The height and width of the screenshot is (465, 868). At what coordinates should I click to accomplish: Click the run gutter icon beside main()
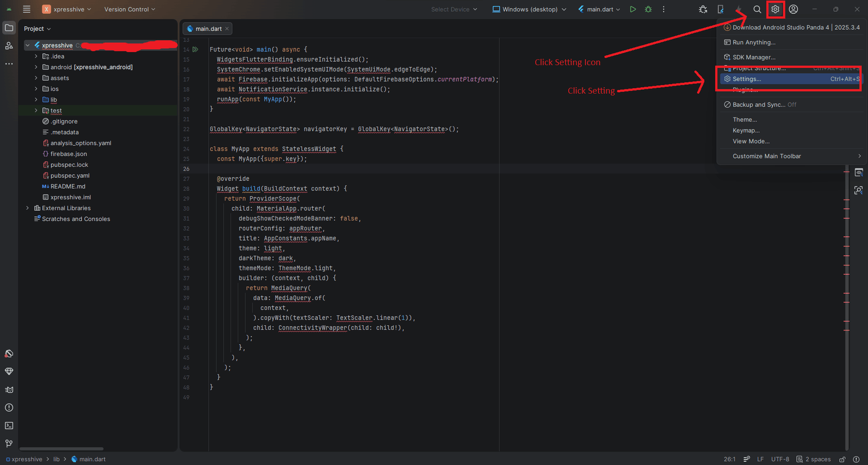pos(196,49)
